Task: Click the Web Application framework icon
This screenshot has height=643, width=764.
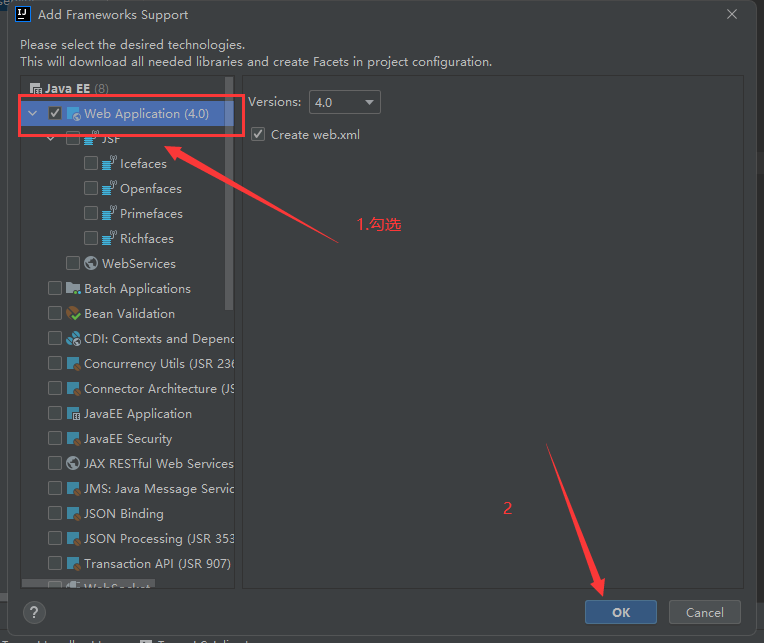Action: pyautogui.click(x=73, y=114)
